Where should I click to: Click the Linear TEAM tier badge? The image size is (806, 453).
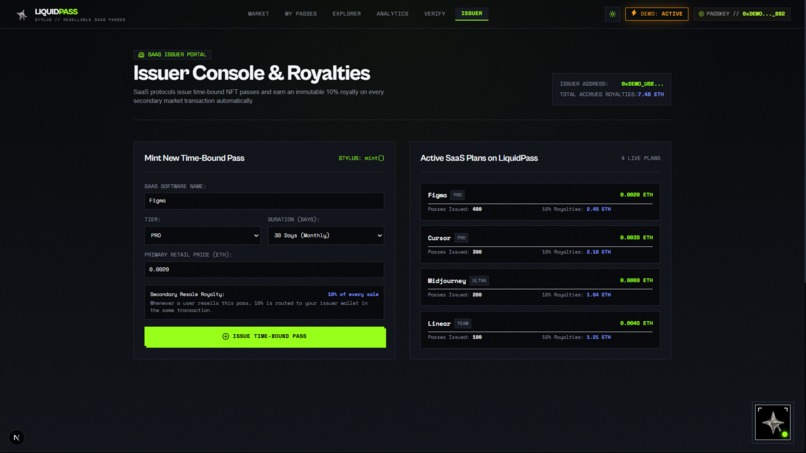point(463,323)
